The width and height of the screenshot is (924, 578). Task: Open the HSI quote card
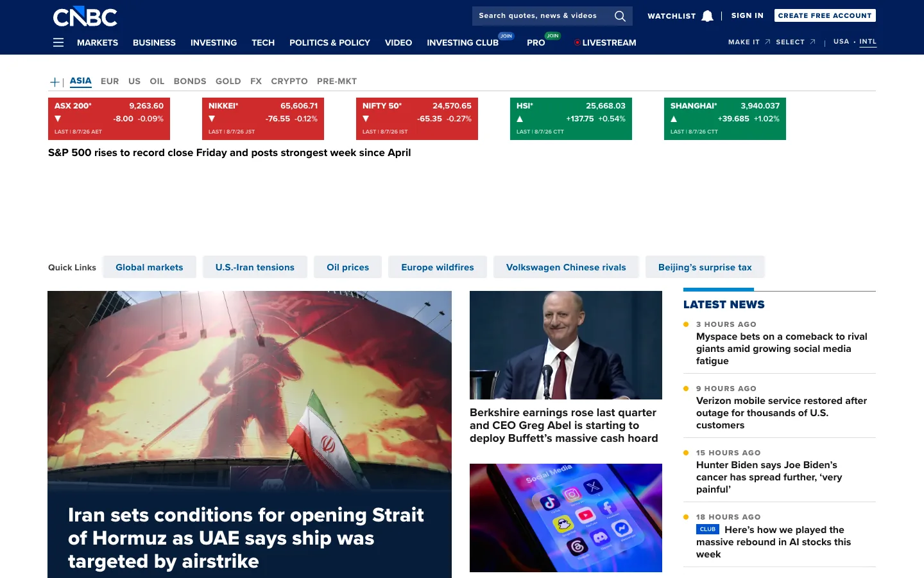[571, 119]
